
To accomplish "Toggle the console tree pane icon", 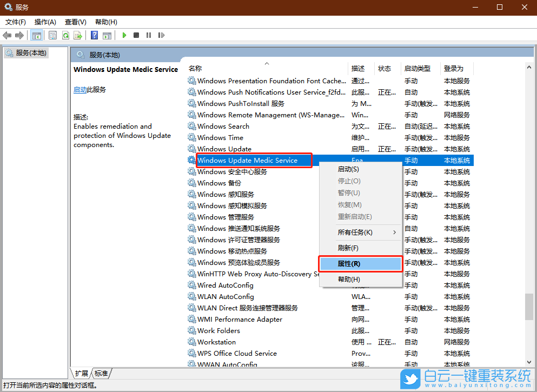I will pos(37,35).
